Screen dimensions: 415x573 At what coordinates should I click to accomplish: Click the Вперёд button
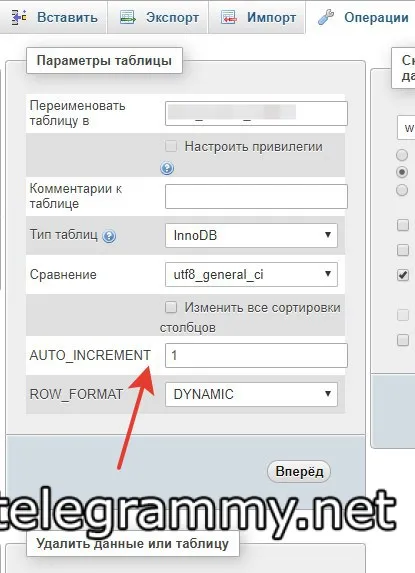[x=299, y=471]
